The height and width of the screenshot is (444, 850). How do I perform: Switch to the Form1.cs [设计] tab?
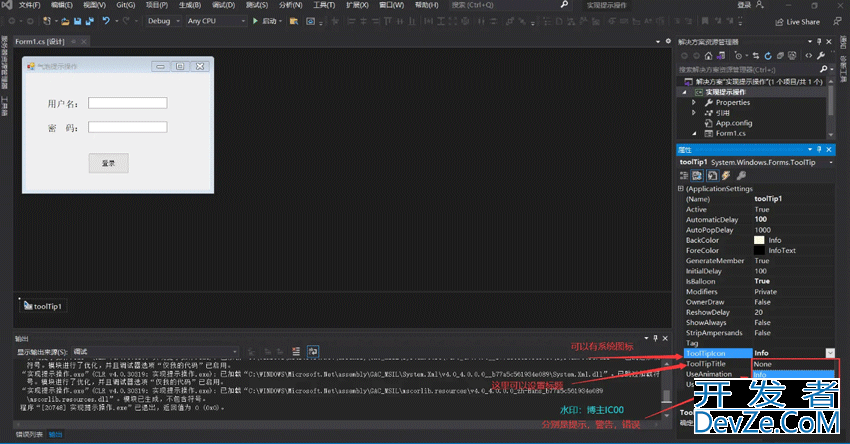tap(40, 42)
